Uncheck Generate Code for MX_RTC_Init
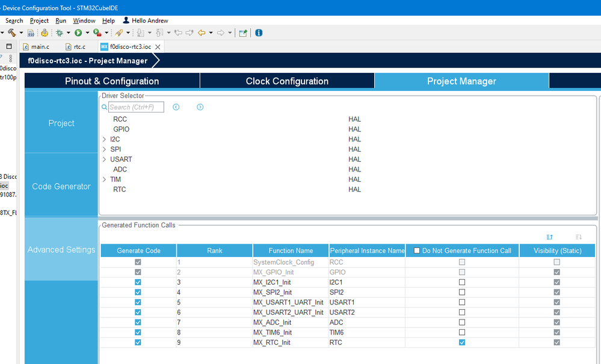601x364 pixels. (138, 342)
